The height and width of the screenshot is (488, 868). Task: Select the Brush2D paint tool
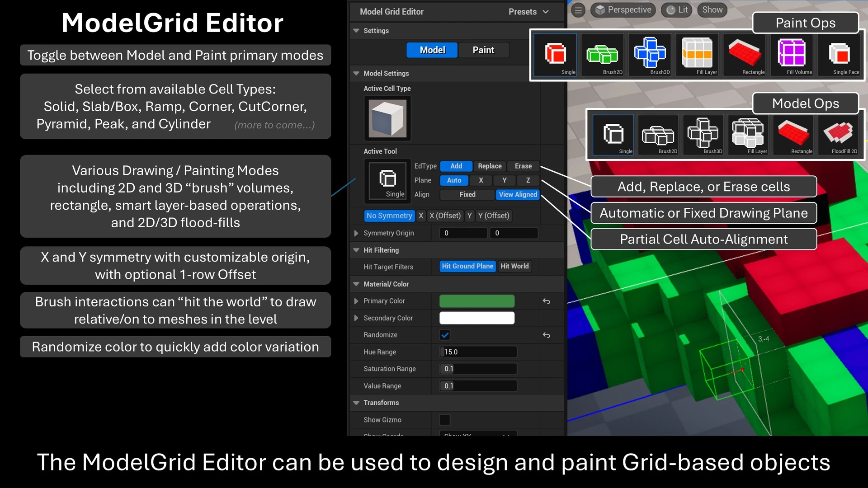pyautogui.click(x=603, y=54)
